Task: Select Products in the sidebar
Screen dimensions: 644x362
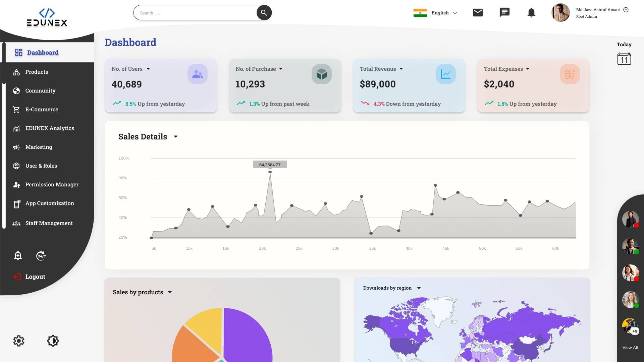Action: click(x=37, y=72)
